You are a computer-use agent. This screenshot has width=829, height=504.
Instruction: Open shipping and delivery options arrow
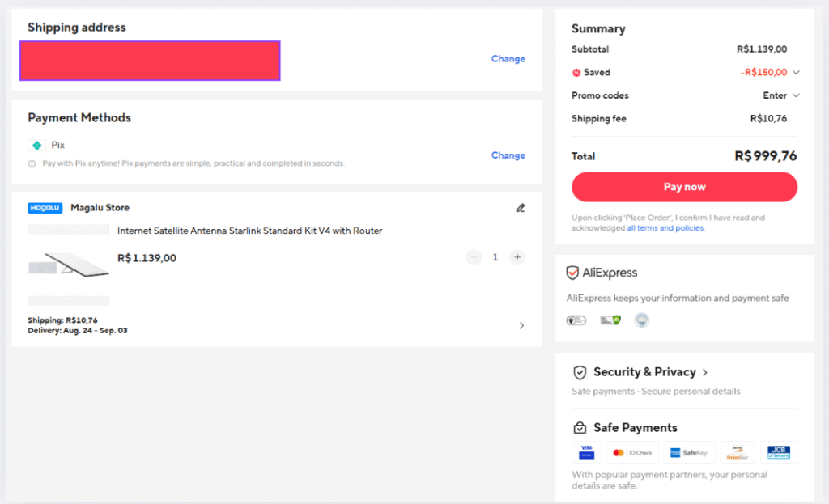coord(521,325)
